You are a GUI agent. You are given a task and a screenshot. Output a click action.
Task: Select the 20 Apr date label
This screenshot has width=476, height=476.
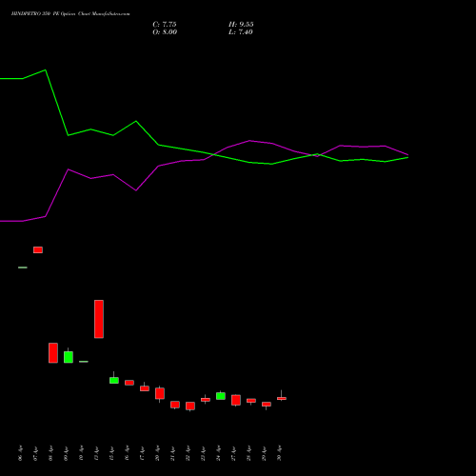point(158,453)
